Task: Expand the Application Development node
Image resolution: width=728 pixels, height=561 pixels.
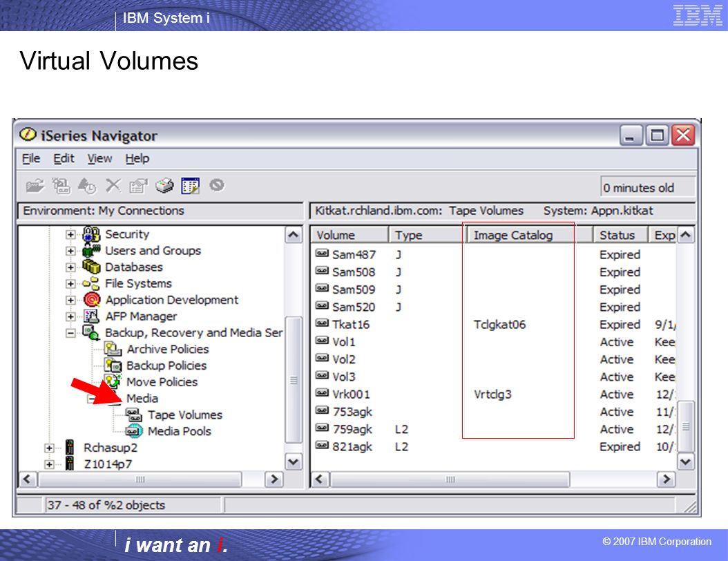Action: click(70, 300)
